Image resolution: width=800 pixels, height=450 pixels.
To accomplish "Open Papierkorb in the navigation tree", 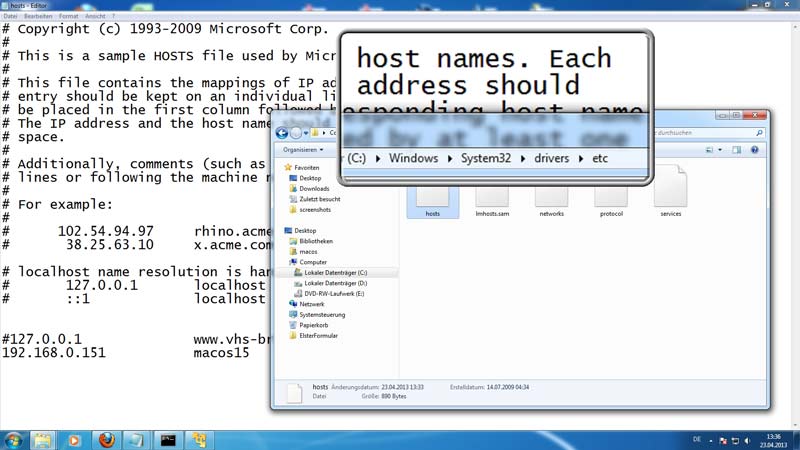I will 309,325.
